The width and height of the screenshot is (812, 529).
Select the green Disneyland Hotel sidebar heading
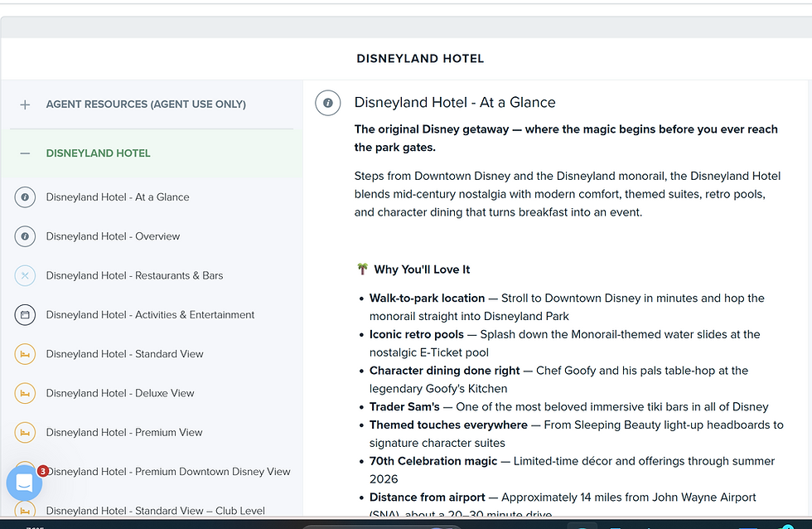point(99,153)
